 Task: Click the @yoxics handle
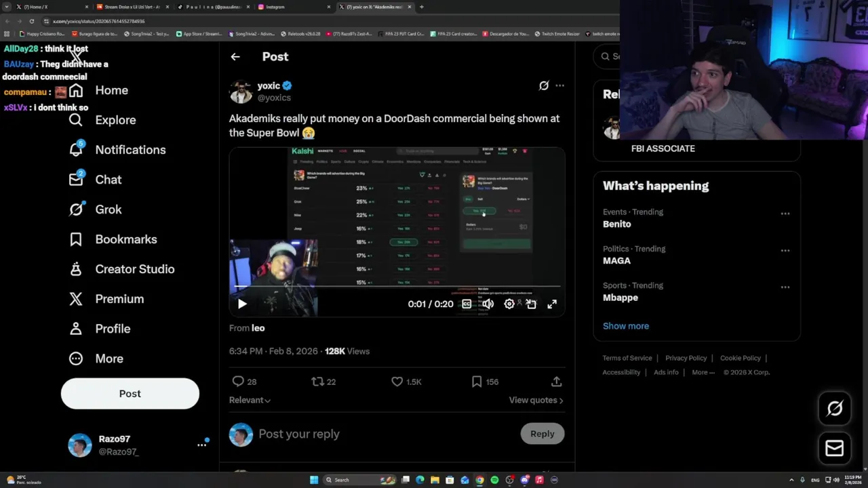tap(274, 98)
